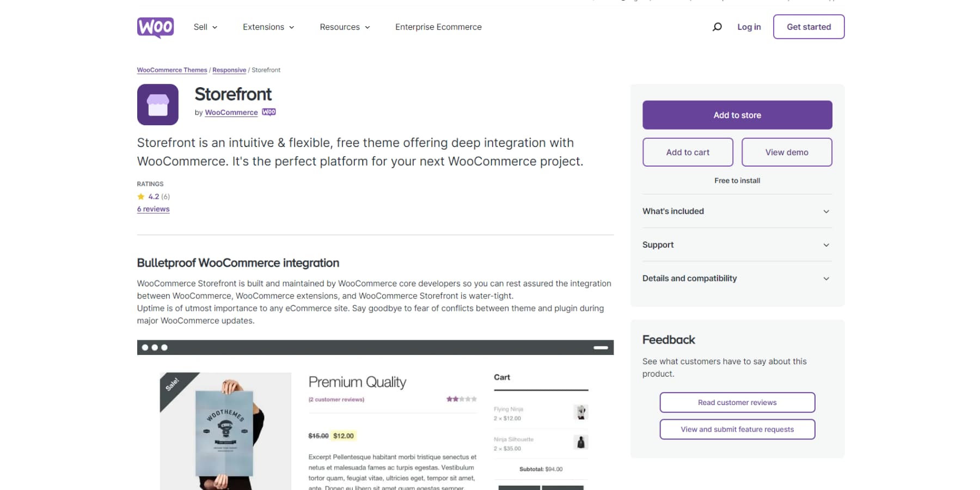Select the Enterprise Ecommerce menu item
This screenshot has width=980, height=490.
[438, 27]
